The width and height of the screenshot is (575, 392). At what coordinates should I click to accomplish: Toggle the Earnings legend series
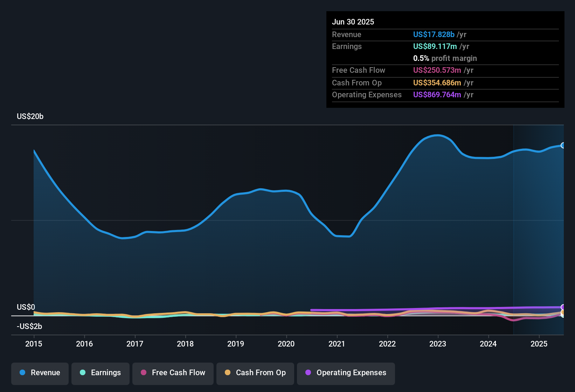[101, 373]
